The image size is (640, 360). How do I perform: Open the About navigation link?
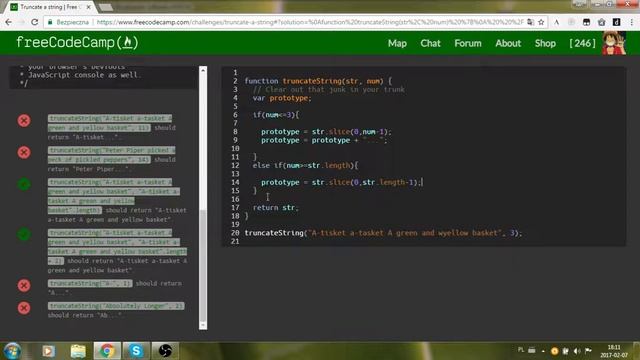tap(508, 43)
